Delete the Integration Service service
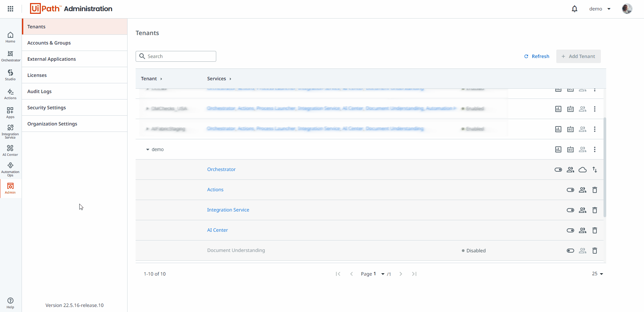644x312 pixels. pos(595,210)
